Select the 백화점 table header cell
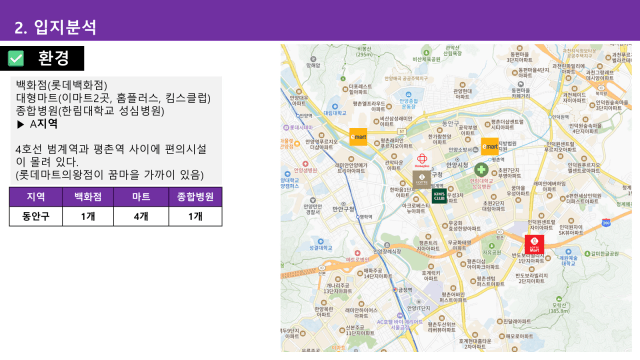 pos(88,197)
